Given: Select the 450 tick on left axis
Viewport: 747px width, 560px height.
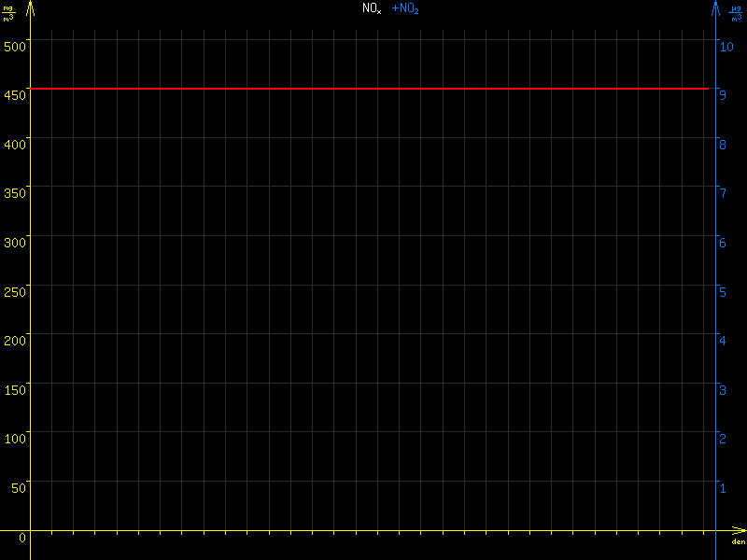Looking at the screenshot, I should click(x=14, y=94).
